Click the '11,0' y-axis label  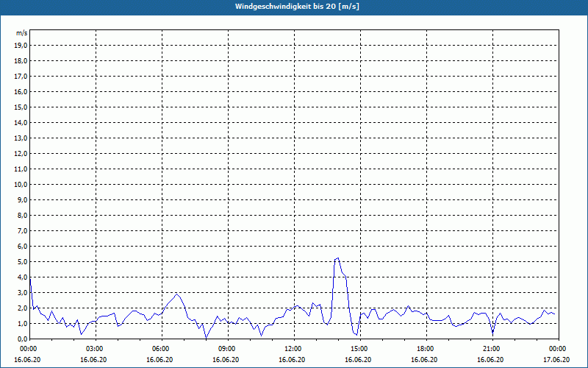[21, 169]
